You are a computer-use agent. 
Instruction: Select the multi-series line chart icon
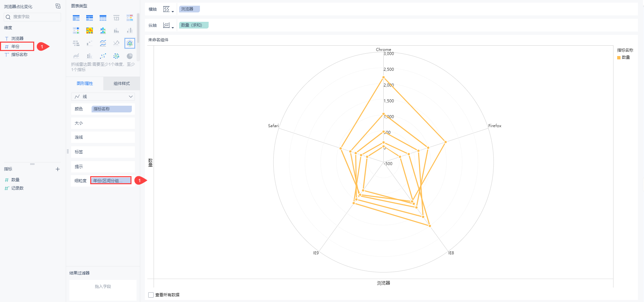point(103,43)
